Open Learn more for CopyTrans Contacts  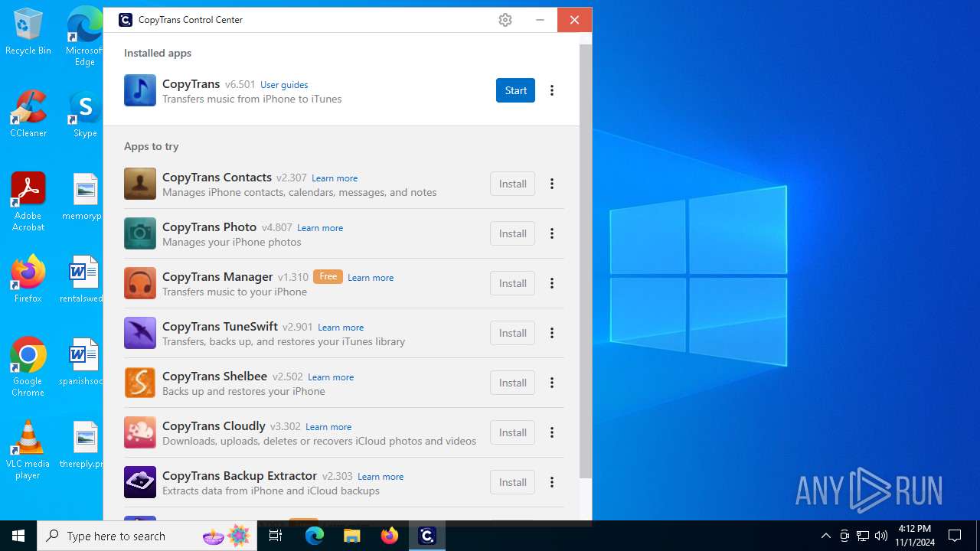coord(335,178)
